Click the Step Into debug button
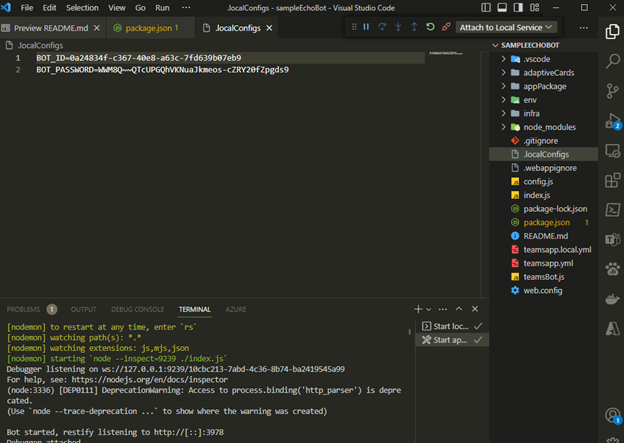Screen dimensions: 624x443 [398, 27]
